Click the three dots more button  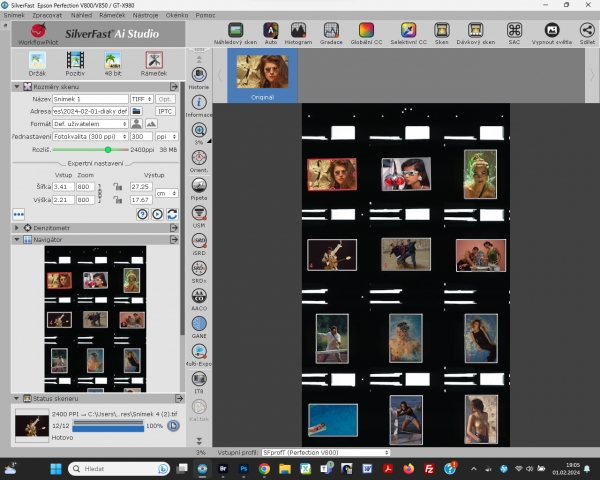18,214
